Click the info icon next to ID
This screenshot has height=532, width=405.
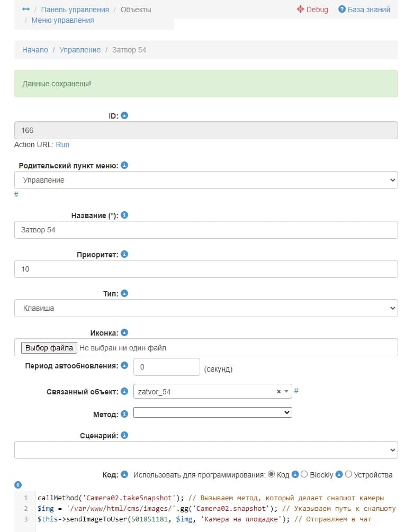pyautogui.click(x=124, y=115)
